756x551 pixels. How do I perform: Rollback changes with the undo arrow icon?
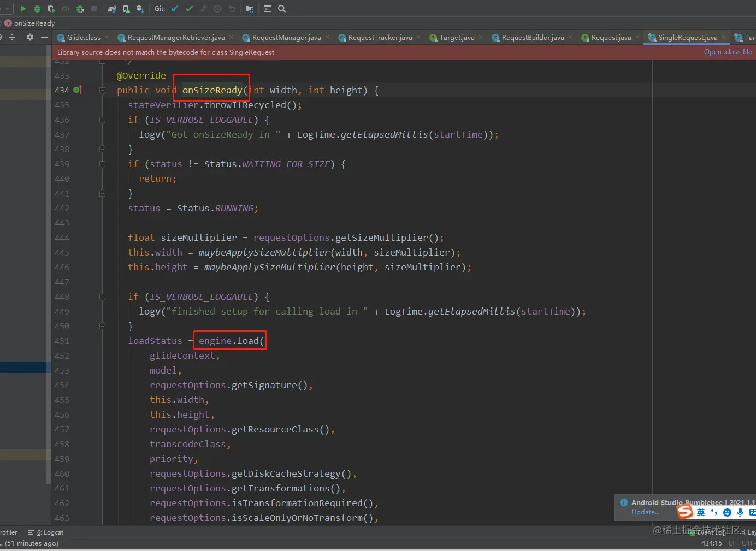coord(232,9)
